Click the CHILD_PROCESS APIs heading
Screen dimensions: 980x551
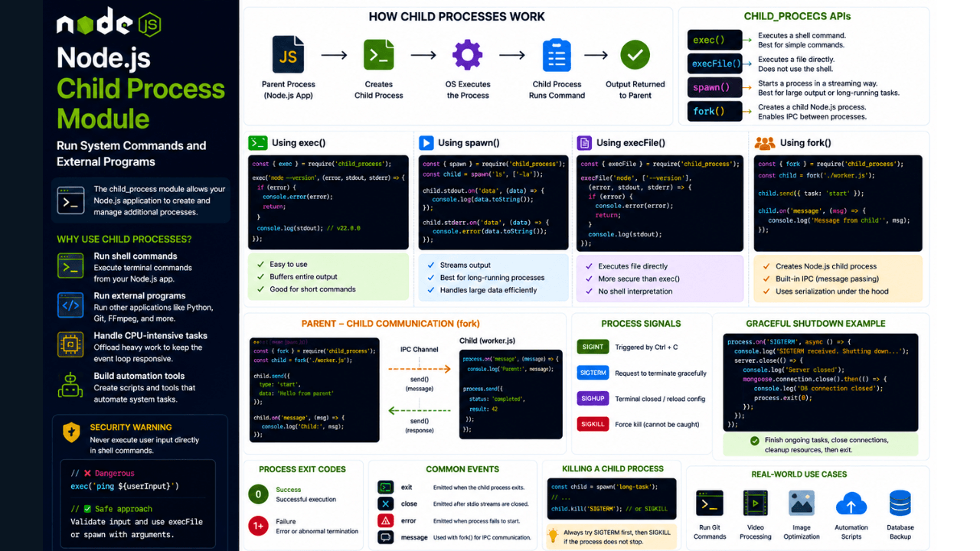[797, 16]
